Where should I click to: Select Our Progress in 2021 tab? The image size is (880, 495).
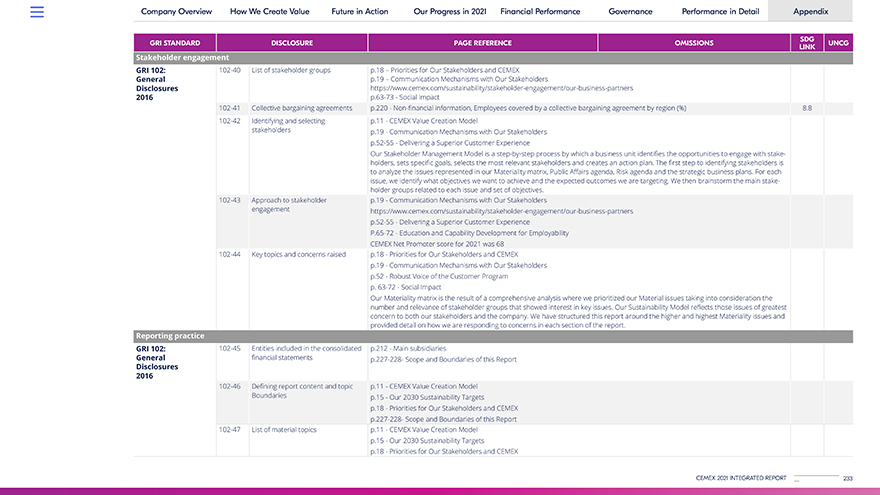447,12
